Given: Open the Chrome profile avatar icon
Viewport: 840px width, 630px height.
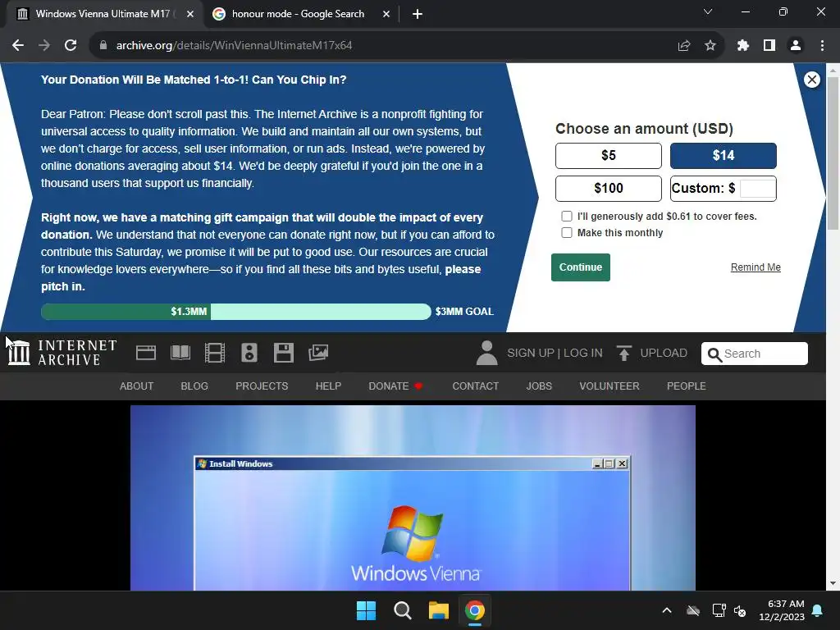Looking at the screenshot, I should pos(796,46).
